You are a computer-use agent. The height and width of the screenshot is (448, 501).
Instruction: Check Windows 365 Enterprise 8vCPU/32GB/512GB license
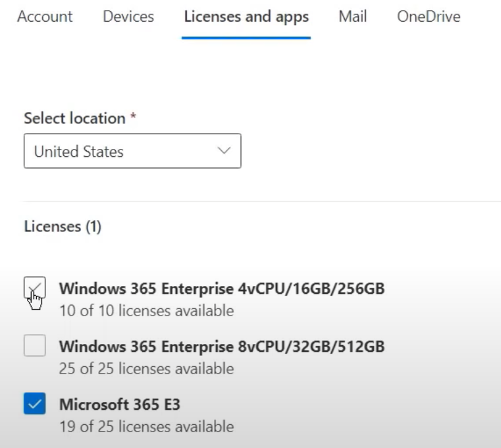click(34, 345)
